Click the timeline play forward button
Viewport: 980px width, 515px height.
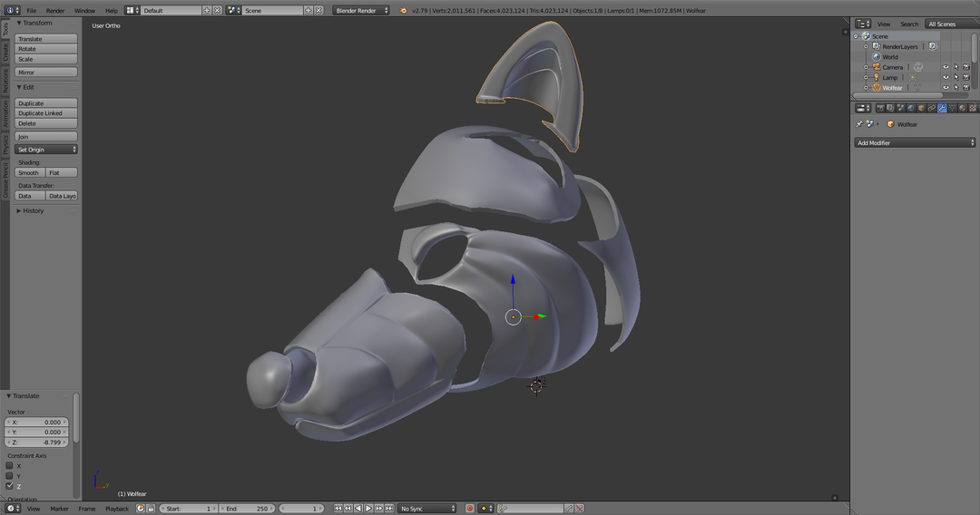(368, 509)
